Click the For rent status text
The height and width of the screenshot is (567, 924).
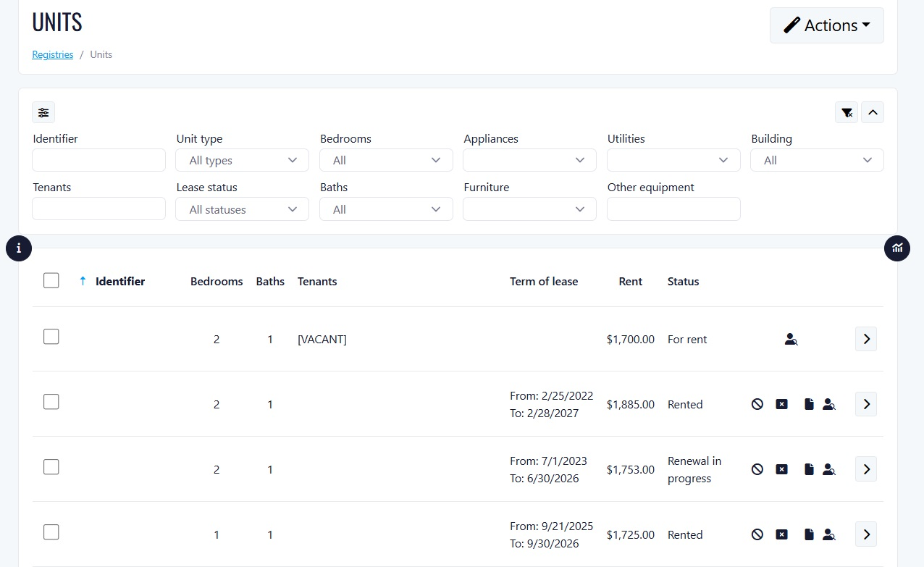[x=687, y=339]
